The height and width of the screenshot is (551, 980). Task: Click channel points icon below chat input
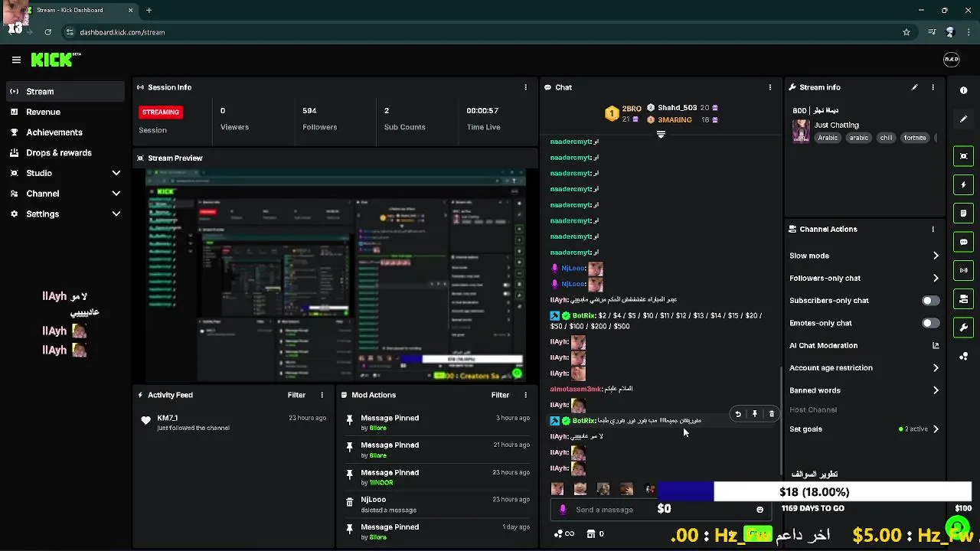[559, 533]
